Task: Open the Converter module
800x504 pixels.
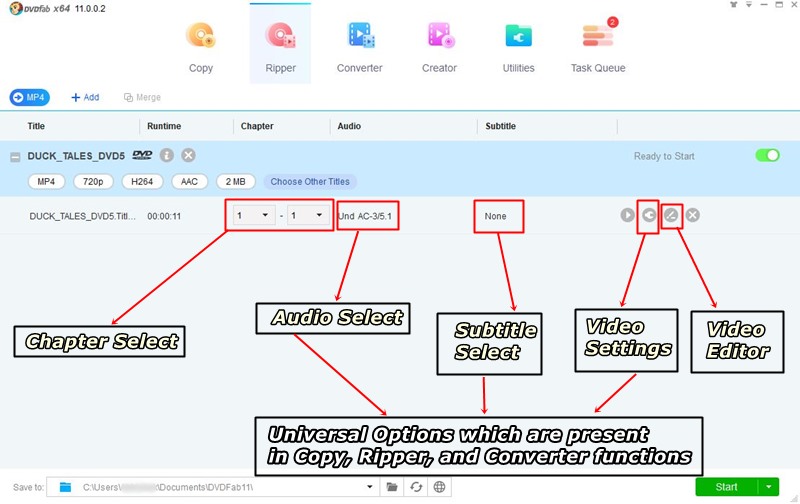Action: (x=359, y=48)
